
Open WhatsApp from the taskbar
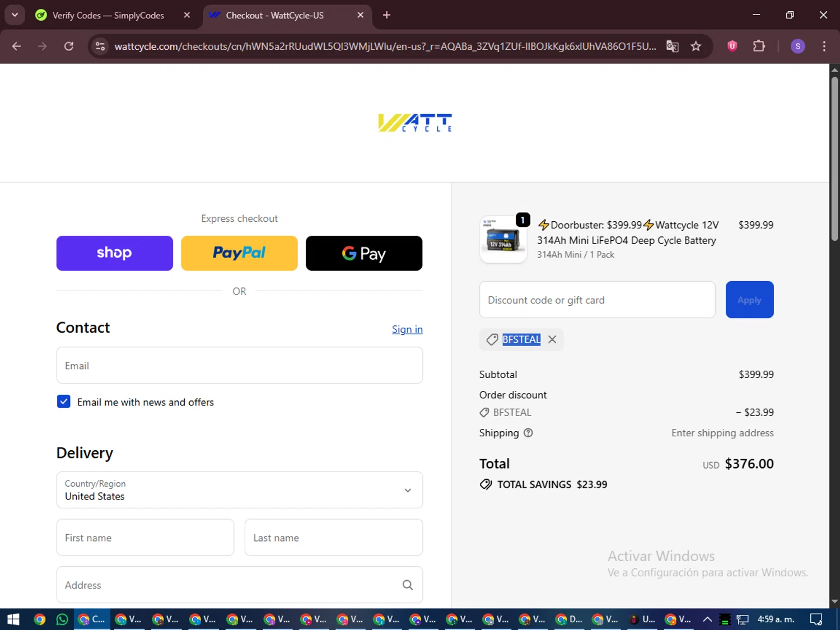[x=62, y=619]
